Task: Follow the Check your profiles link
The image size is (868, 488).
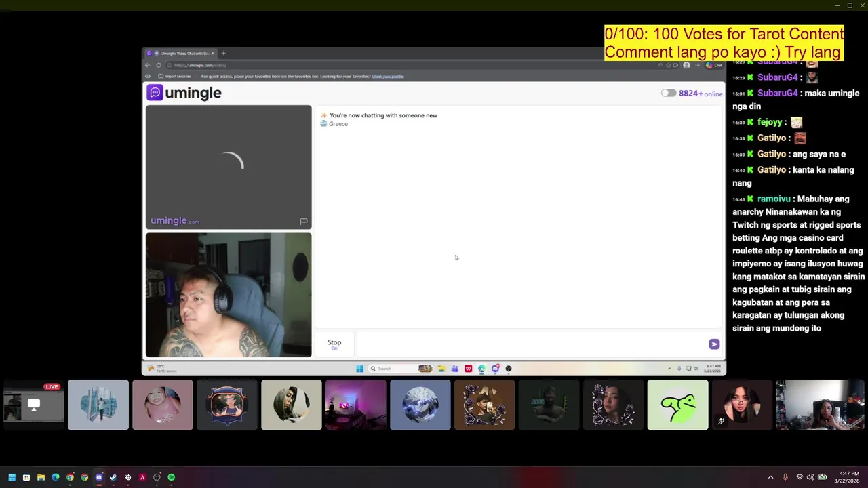Action: (x=388, y=76)
